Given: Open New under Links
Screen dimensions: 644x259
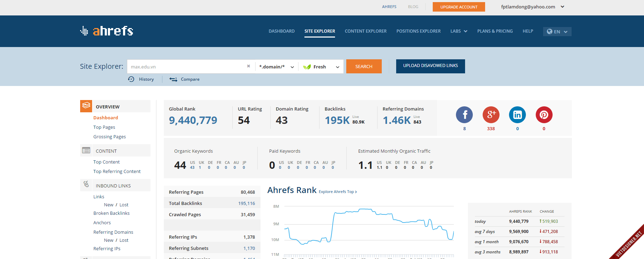Looking at the screenshot, I should click(x=109, y=205).
